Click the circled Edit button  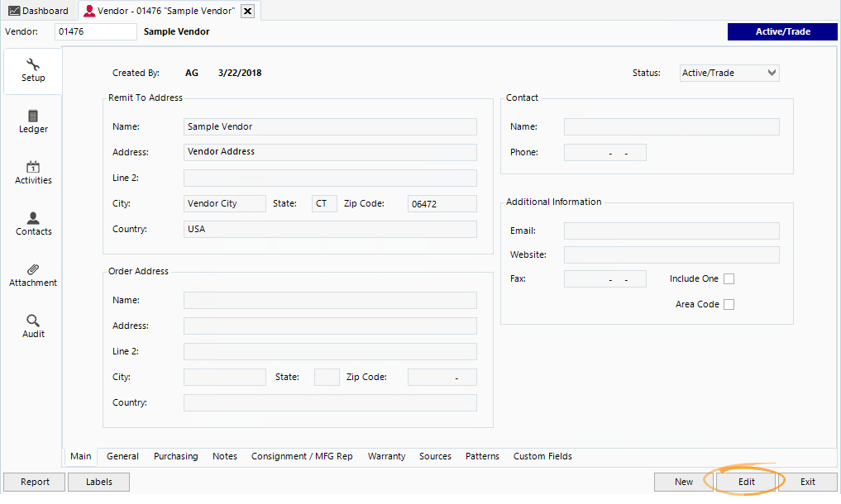pos(745,482)
